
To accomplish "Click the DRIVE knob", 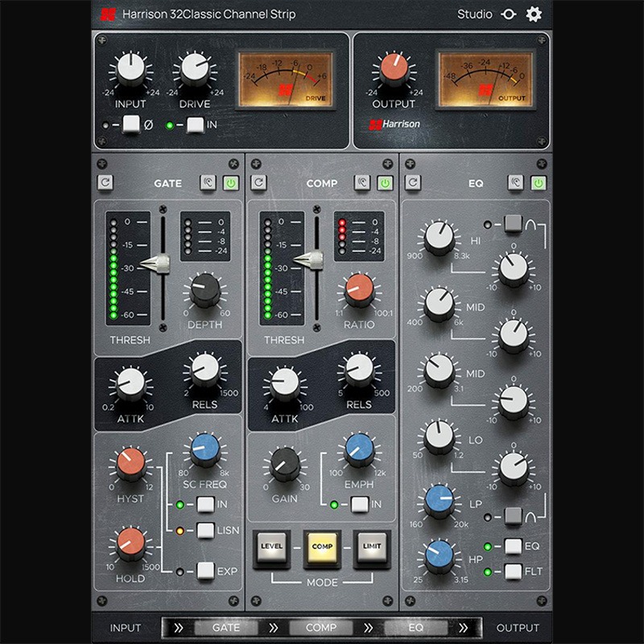I will 195,68.
